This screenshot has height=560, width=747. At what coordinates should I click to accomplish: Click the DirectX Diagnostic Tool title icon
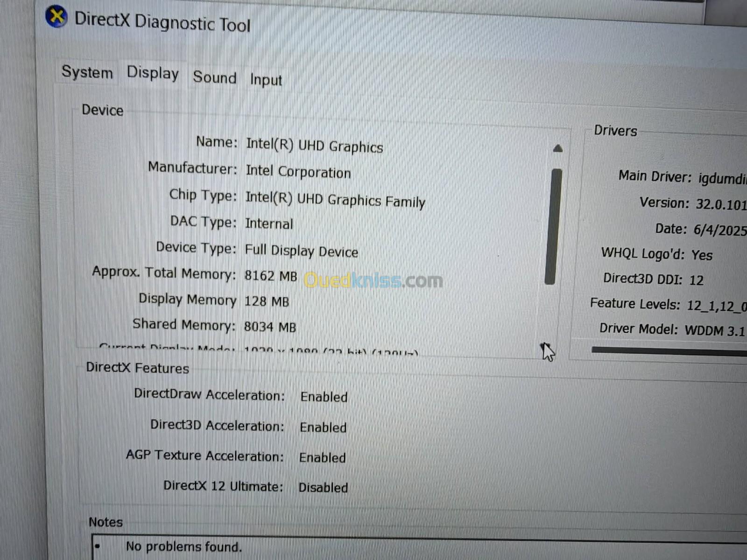pos(56,17)
